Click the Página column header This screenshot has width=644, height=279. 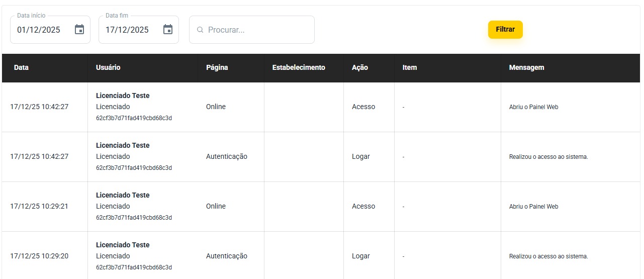[x=217, y=67]
